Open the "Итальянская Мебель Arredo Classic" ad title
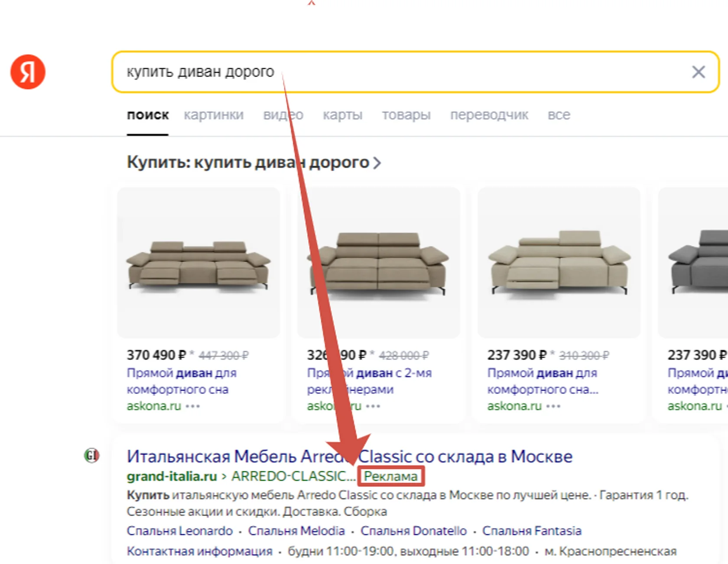Screen dimensions: 728x564 point(349,457)
